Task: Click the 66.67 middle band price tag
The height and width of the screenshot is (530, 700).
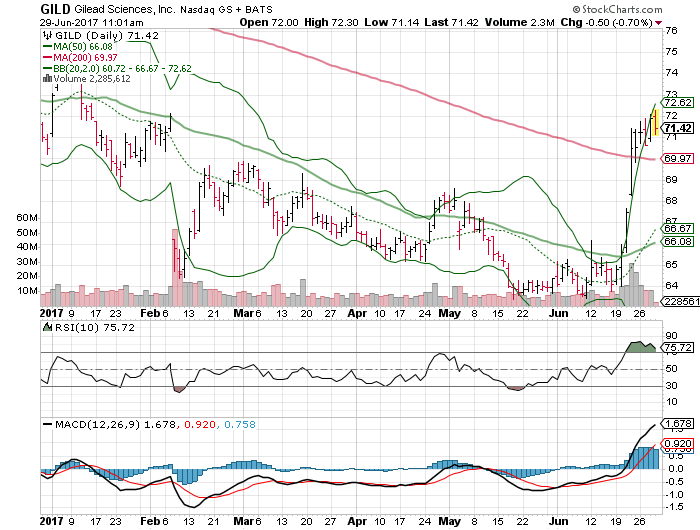Action: coord(677,229)
